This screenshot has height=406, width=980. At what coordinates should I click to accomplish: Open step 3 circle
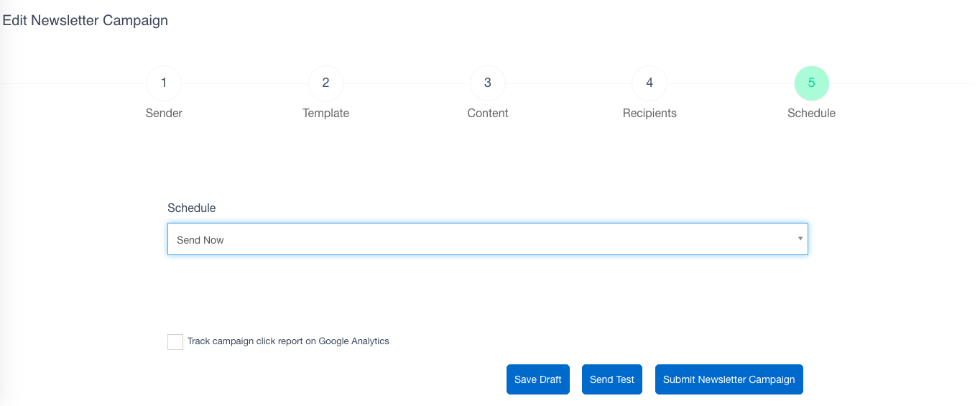tap(488, 83)
